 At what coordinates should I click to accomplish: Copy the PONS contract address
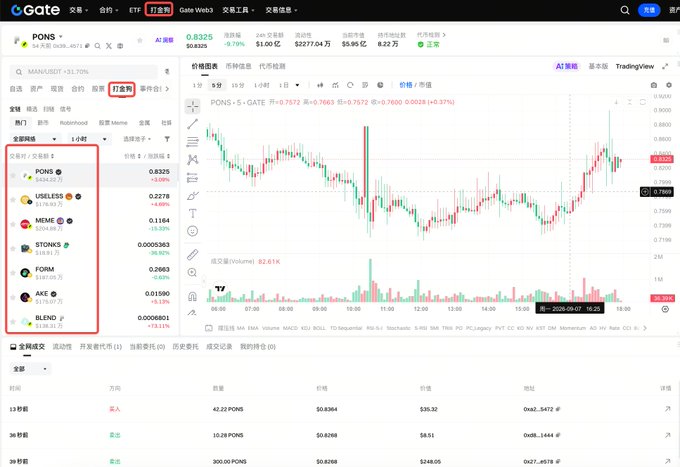88,46
